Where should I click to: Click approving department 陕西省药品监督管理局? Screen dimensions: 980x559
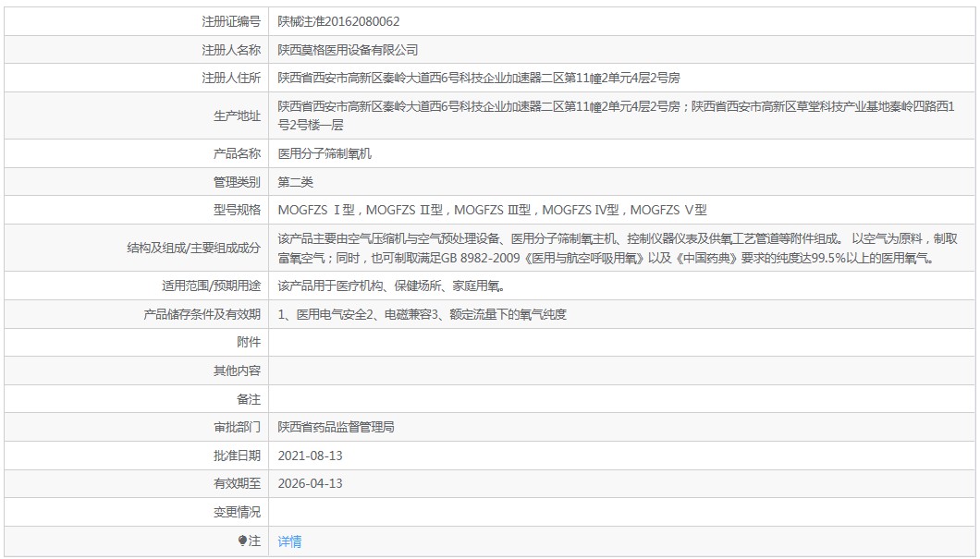tap(336, 427)
